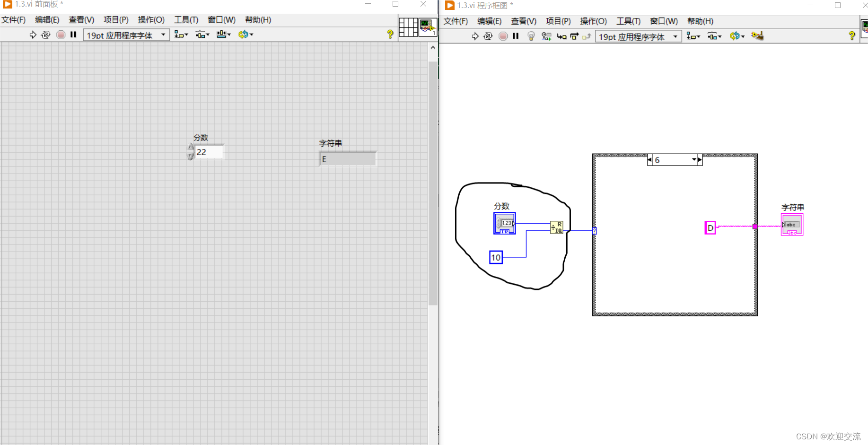
Task: Open Reorder menu in front panel toolbar
Action: point(245,35)
